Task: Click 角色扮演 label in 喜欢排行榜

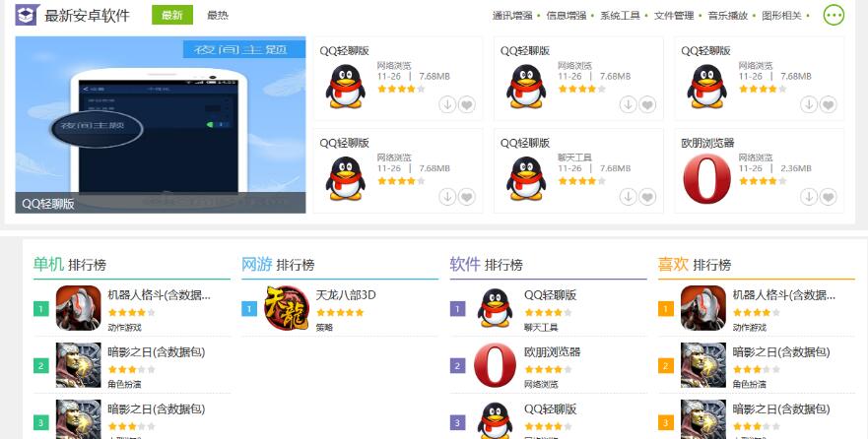Action: (x=750, y=384)
